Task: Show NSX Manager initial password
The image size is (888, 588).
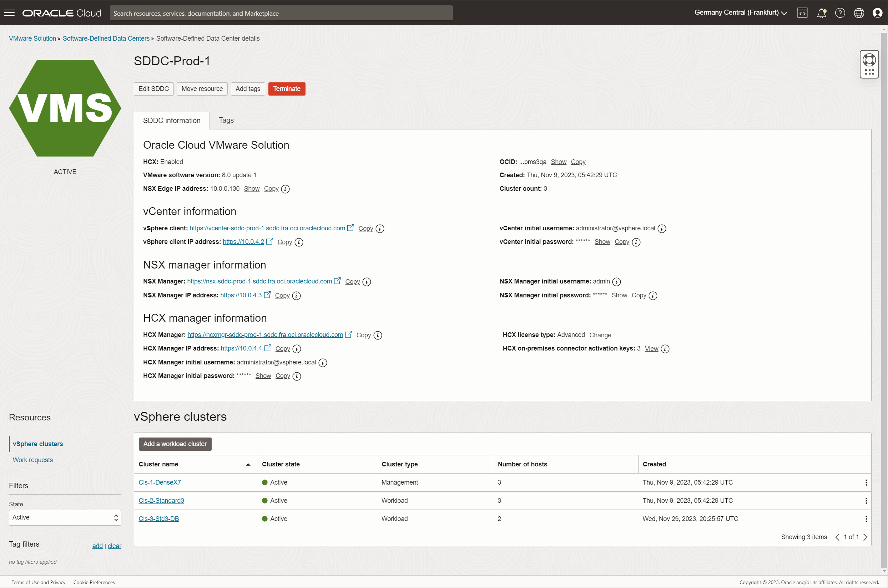Action: coord(619,295)
